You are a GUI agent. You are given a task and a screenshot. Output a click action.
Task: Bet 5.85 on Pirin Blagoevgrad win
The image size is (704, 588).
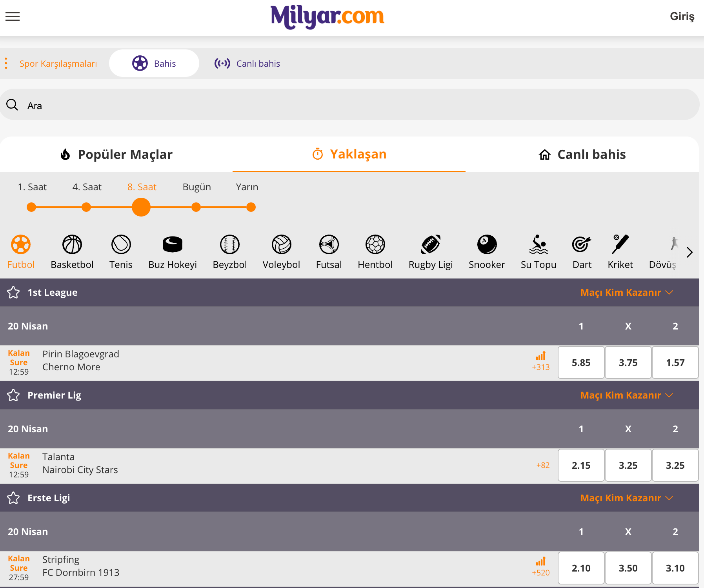pyautogui.click(x=581, y=362)
